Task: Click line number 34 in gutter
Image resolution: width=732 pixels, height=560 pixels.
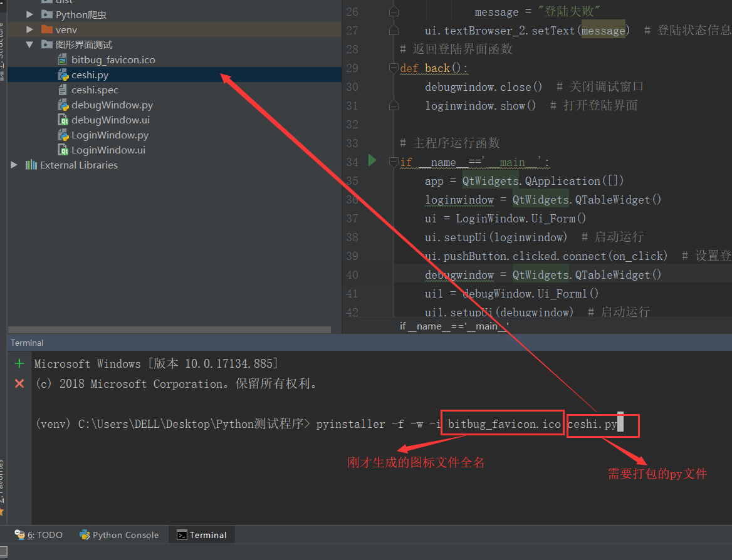Action: click(352, 162)
